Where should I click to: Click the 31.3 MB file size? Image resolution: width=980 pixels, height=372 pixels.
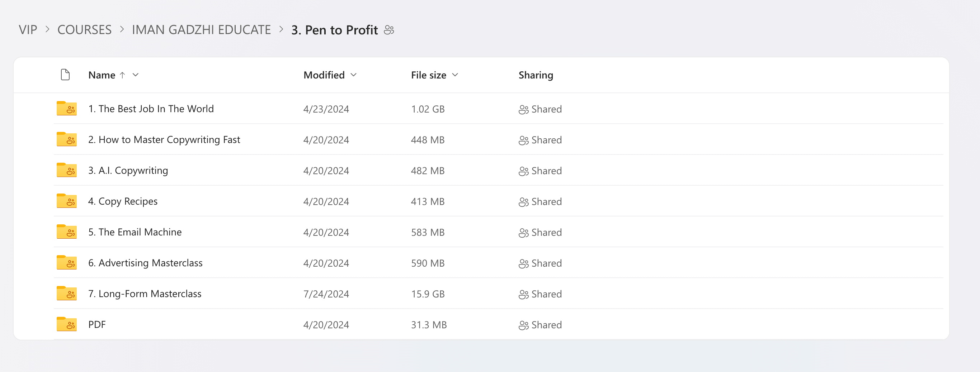(429, 324)
